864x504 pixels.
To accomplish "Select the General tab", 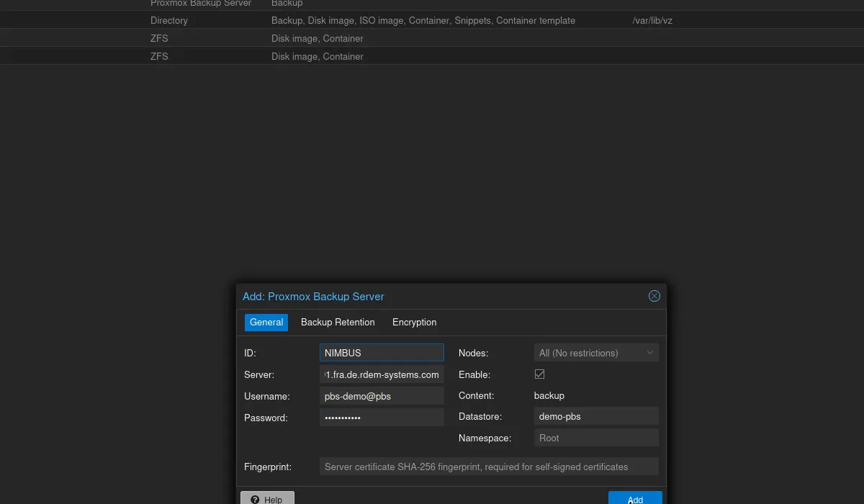I will 266,322.
